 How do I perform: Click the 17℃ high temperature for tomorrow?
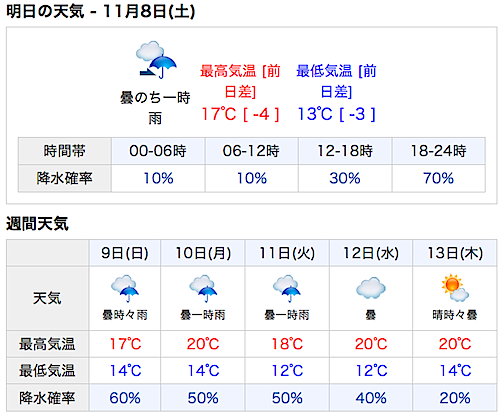(x=219, y=114)
